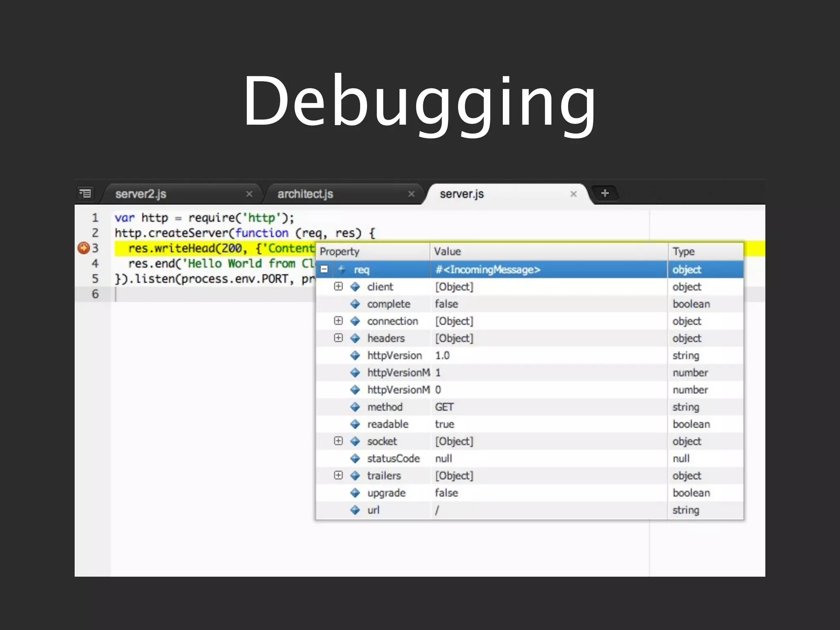The width and height of the screenshot is (840, 630).
Task: Select the method property row
Action: tap(530, 407)
